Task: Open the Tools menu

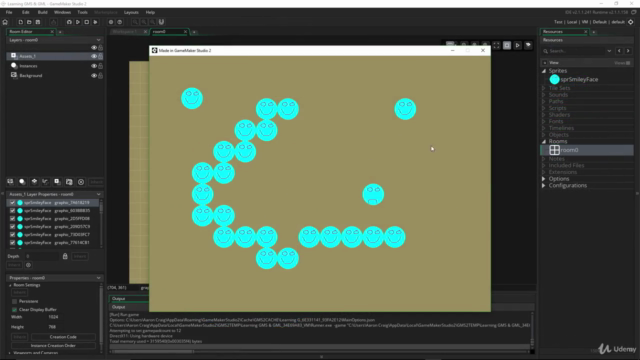Action: tap(82, 13)
